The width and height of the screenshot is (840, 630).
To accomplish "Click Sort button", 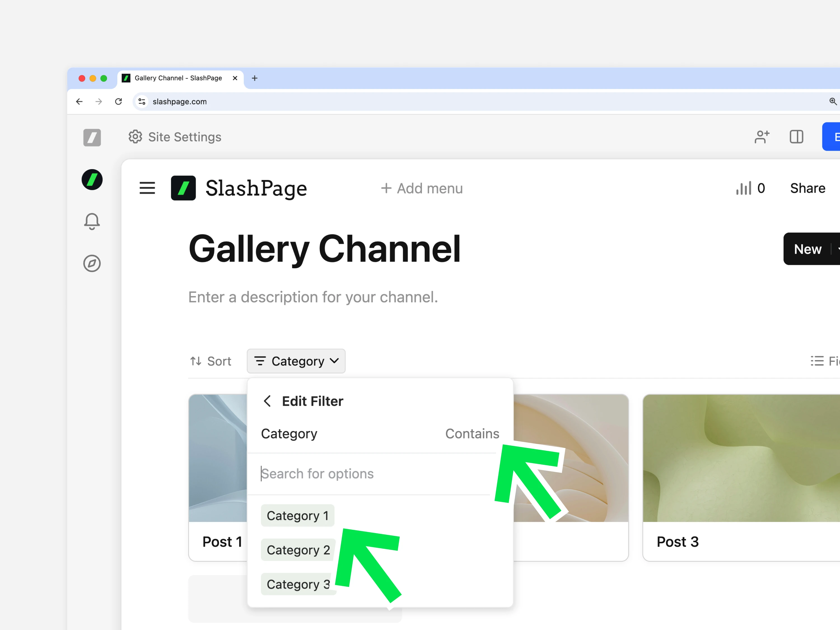I will 211,361.
